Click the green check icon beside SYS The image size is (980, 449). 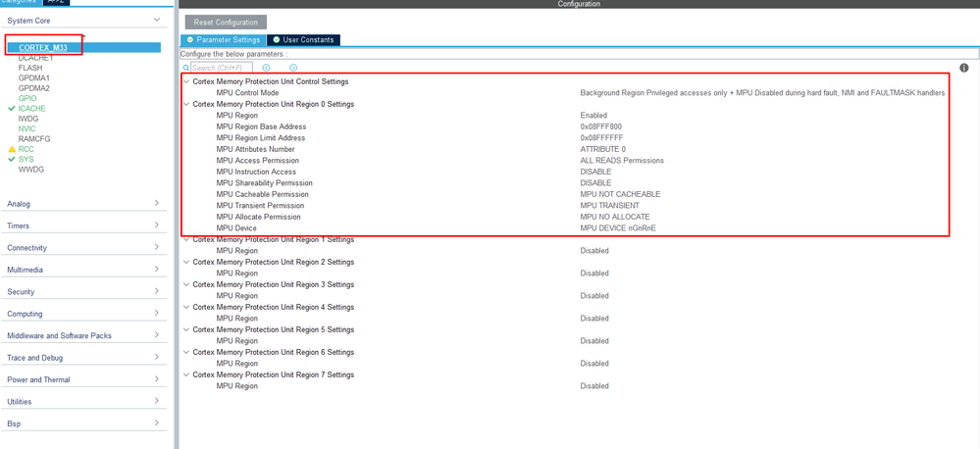pos(11,159)
